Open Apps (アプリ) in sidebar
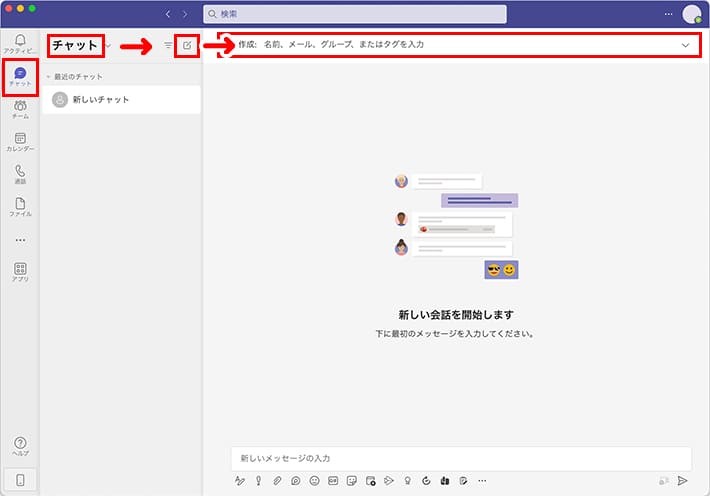This screenshot has height=496, width=710. click(x=20, y=272)
